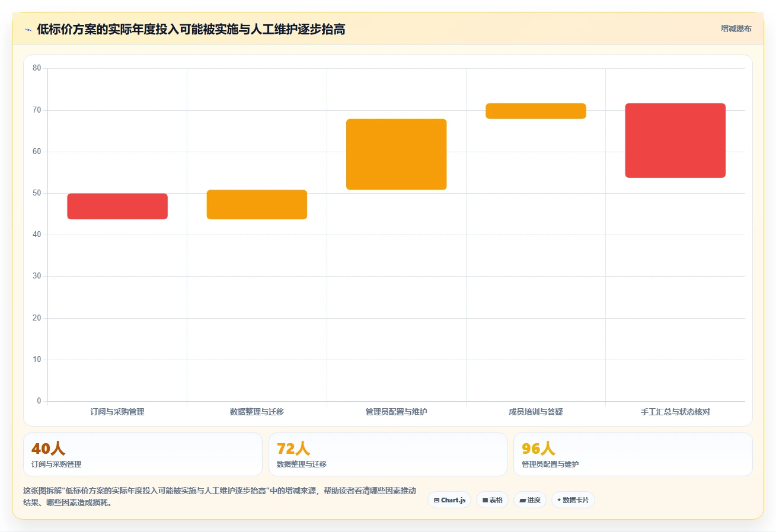Click the red 订阅与采购管理 bar
This screenshot has height=532, width=776.
click(117, 206)
